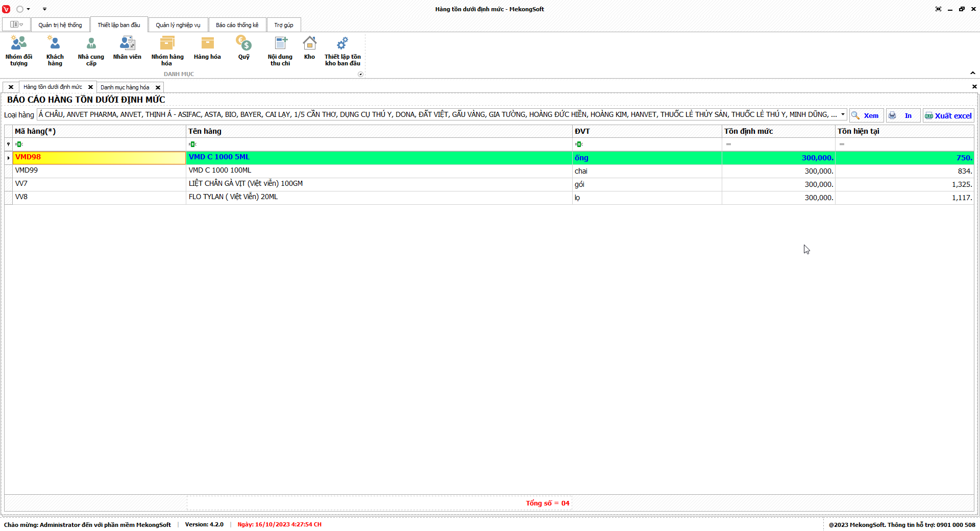980x531 pixels.
Task: Export the report with Xuất excel
Action: pos(948,115)
